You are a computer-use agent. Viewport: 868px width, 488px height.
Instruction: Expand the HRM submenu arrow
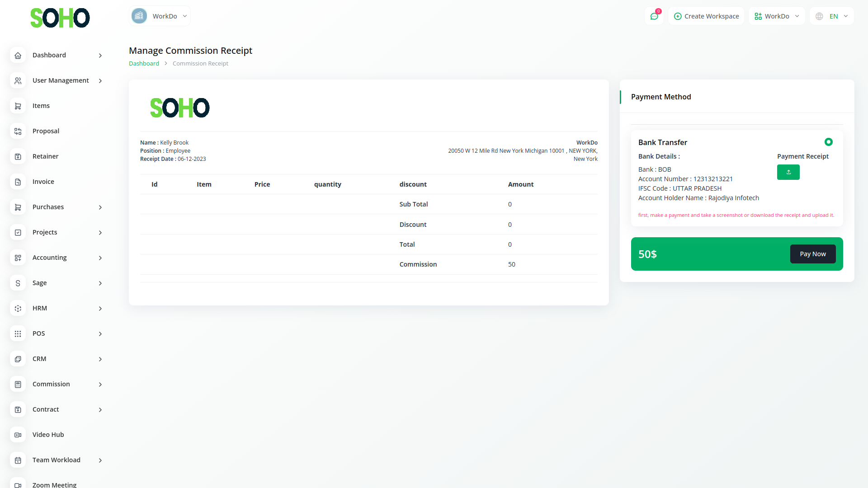[100, 309]
